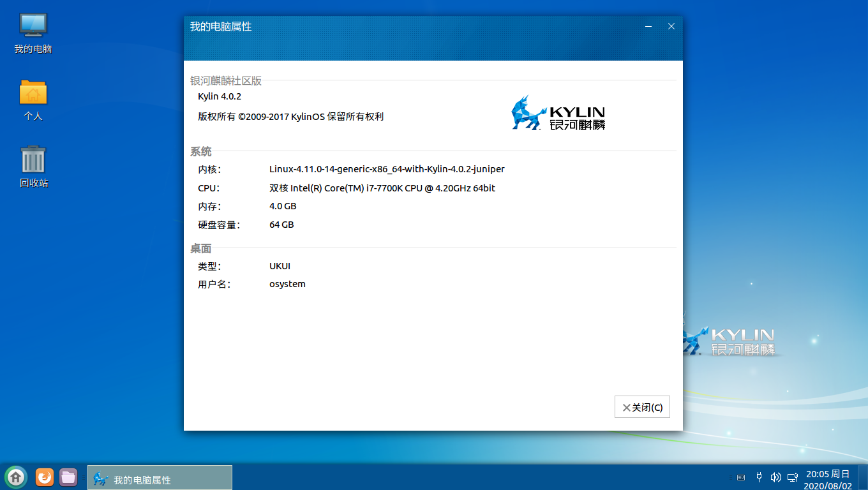The image size is (868, 490).
Task: Click the 用户名 label
Action: (x=214, y=285)
